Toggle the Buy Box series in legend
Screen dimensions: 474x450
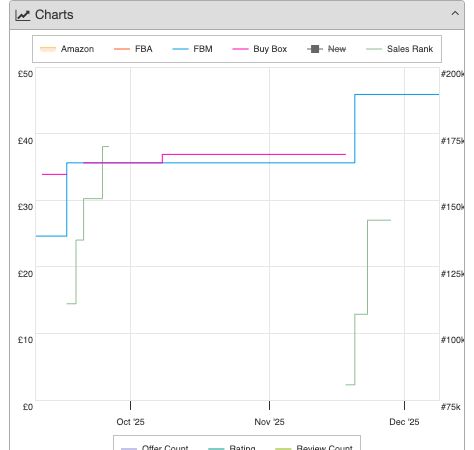(x=260, y=49)
